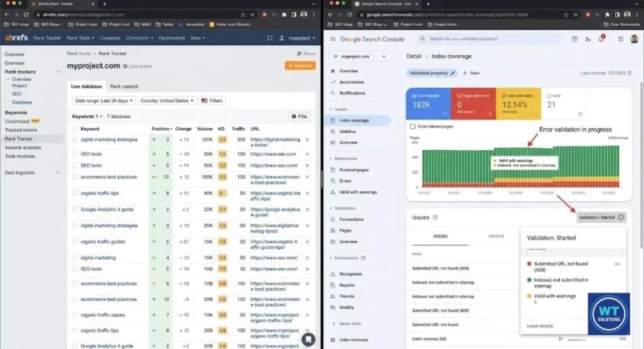This screenshot has width=644, height=349.
Task: Click the Ahrefs logo in the left window
Action: coord(16,38)
